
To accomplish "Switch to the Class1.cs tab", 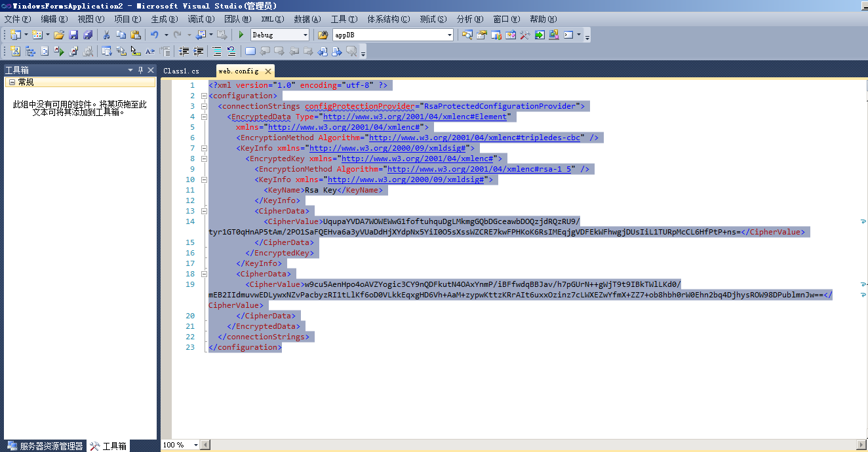I will pos(181,71).
